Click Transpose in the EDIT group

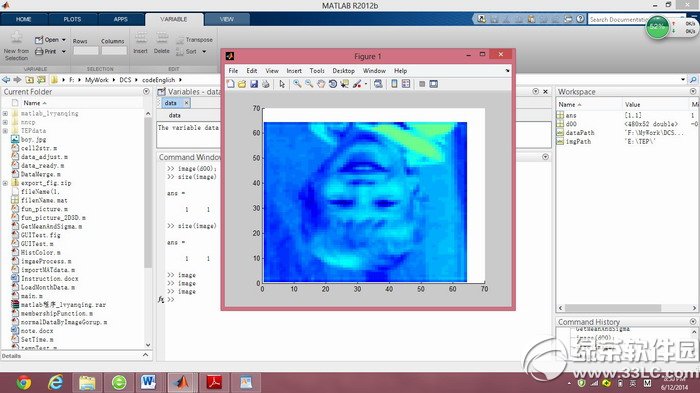[x=194, y=40]
